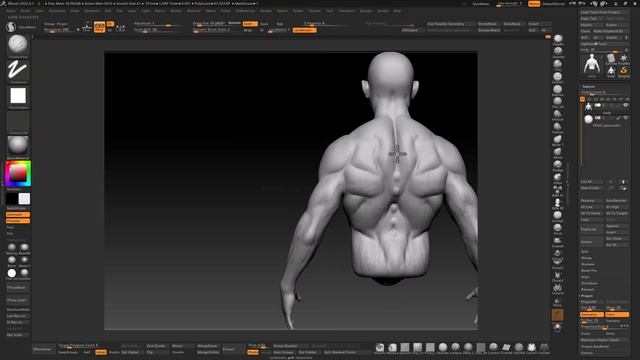Click the Duplicate subtool button

click(591, 229)
